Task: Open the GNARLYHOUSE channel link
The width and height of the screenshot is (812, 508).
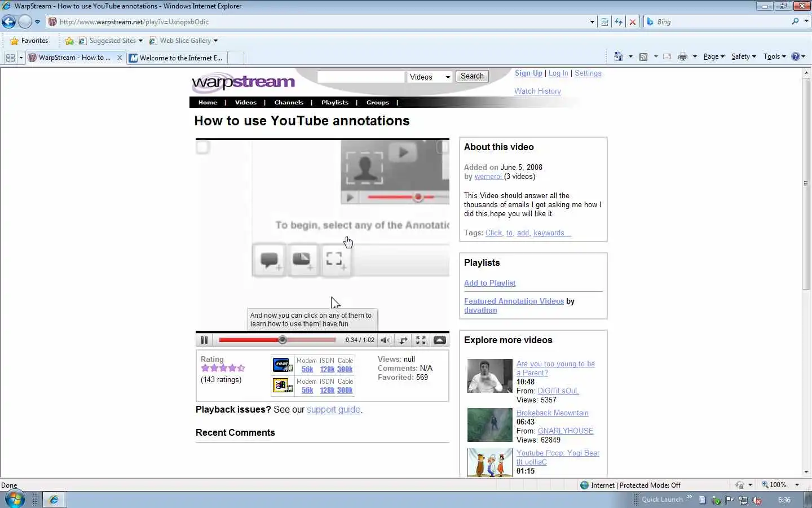Action: [566, 431]
